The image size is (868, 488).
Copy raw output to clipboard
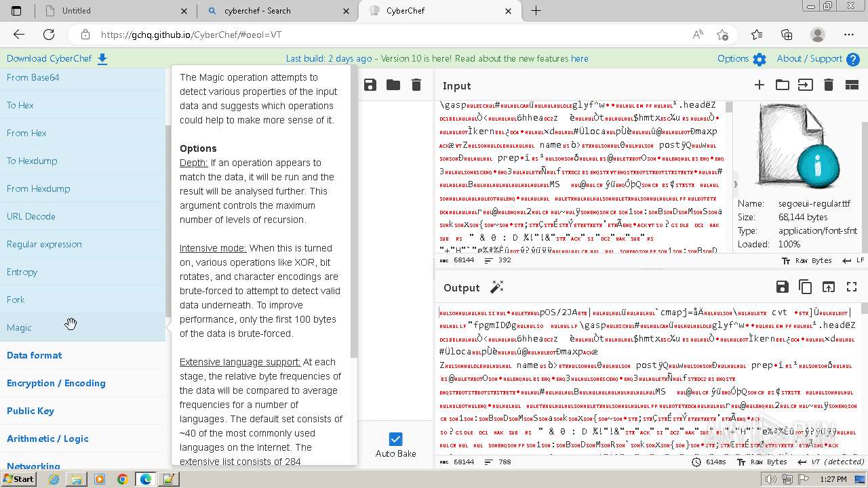tap(806, 287)
